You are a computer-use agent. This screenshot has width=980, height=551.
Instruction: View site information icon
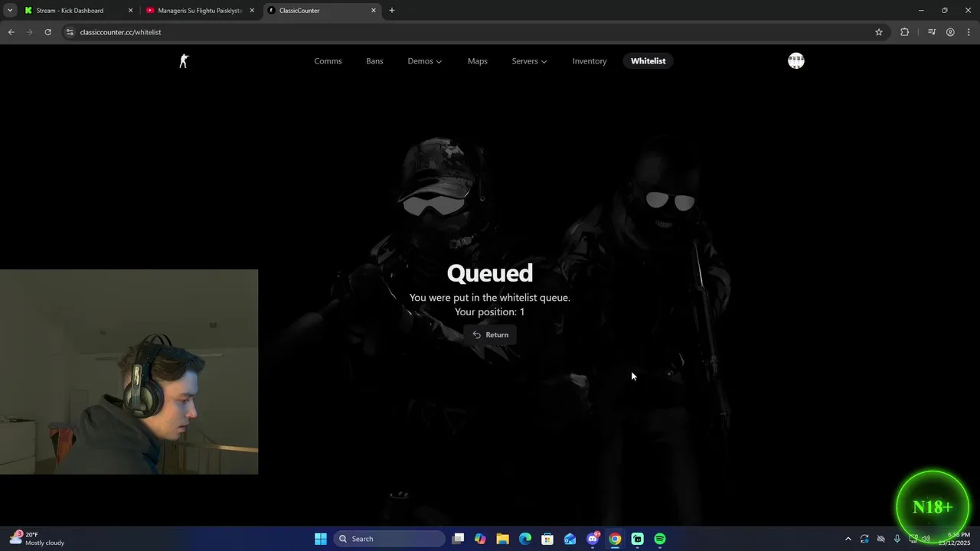[70, 32]
